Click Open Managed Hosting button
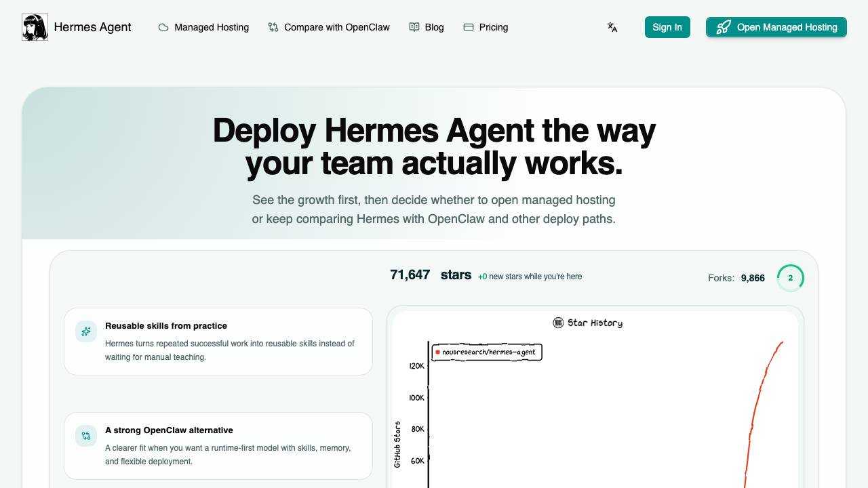 point(776,27)
